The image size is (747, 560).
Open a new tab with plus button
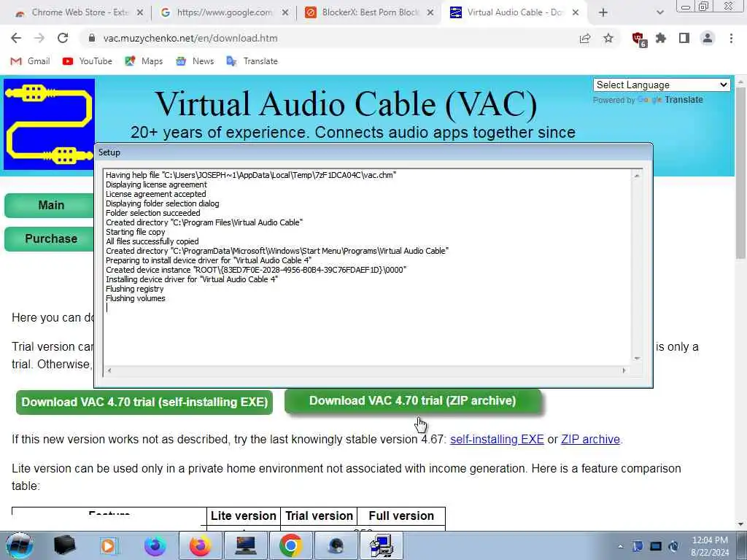pyautogui.click(x=603, y=12)
